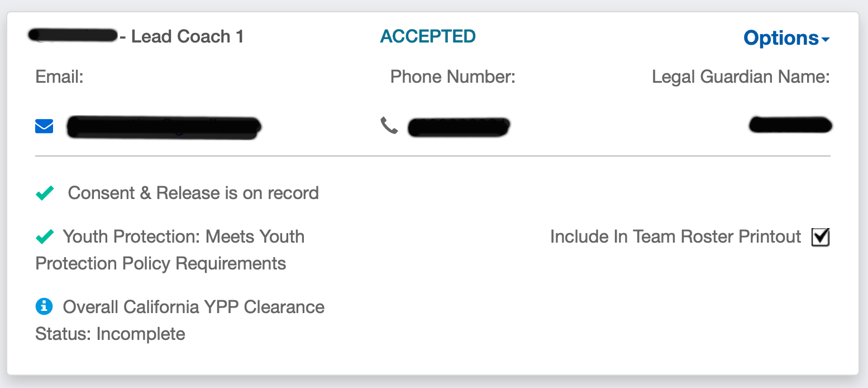
Task: Click the chevron beside Options
Action: [x=826, y=39]
